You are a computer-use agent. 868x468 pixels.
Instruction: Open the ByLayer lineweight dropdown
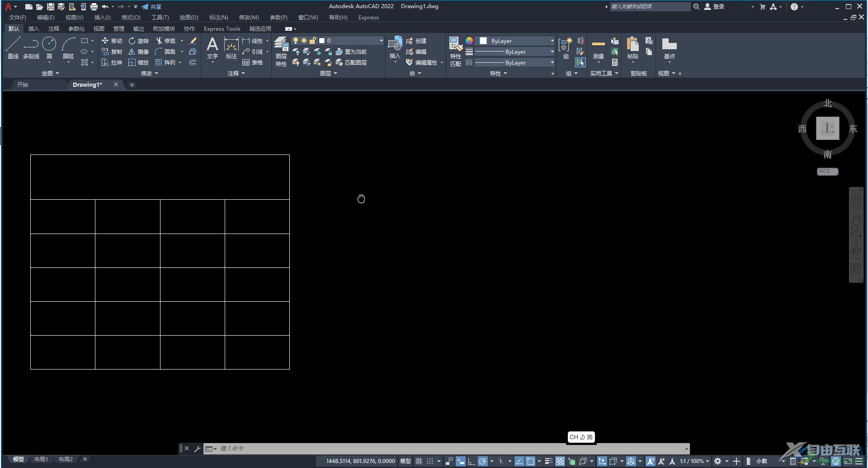tap(514, 52)
